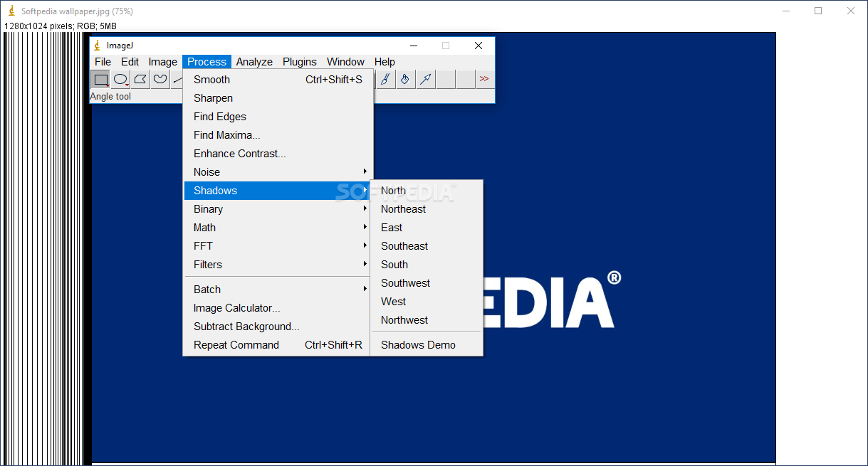Open the Image menu
Image resolution: width=868 pixels, height=466 pixels.
pos(163,62)
